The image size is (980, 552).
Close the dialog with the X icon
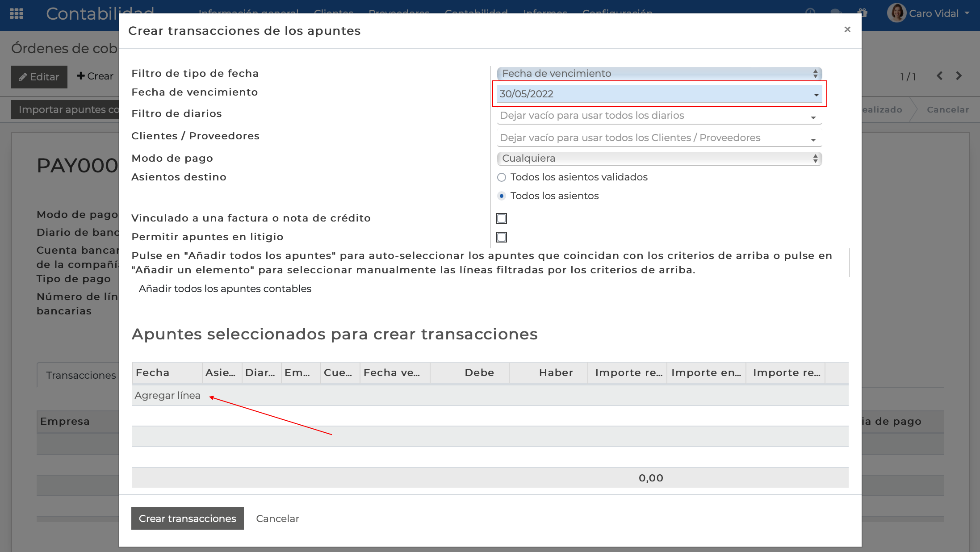click(x=847, y=29)
